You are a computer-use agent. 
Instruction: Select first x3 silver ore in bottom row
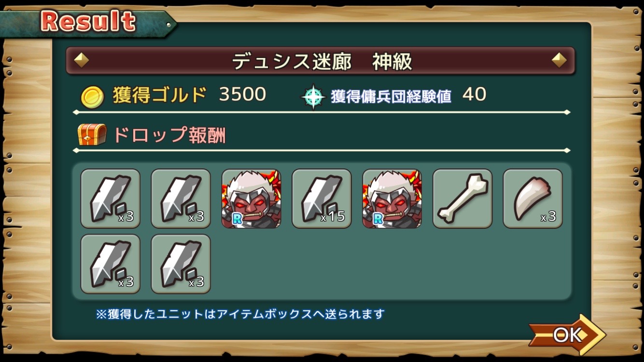tap(111, 264)
